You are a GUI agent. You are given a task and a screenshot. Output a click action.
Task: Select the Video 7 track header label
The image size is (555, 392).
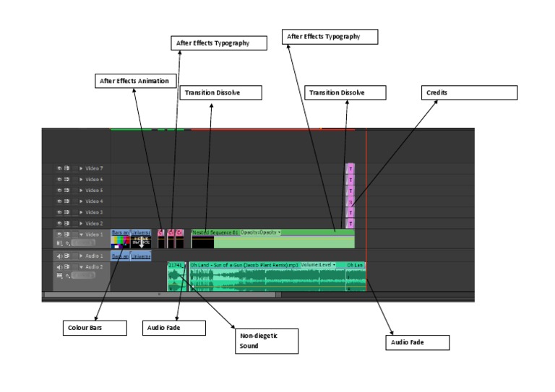pos(94,169)
